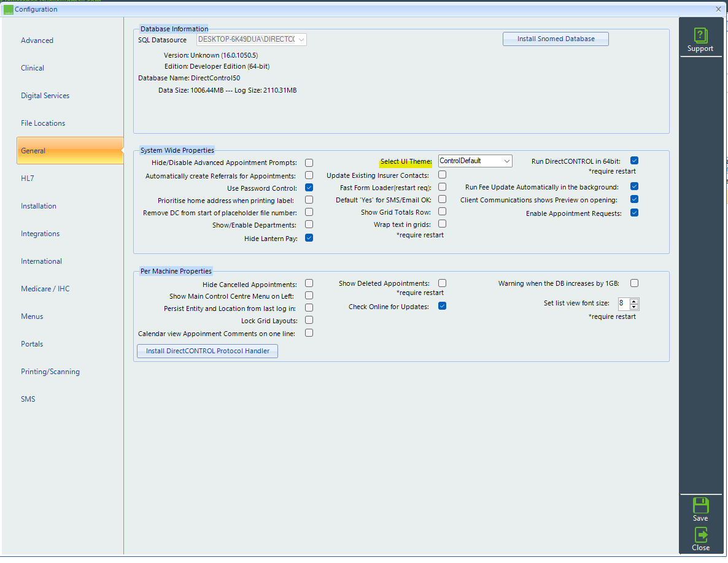Toggle Persist Entity and Location from last log in
This screenshot has height=563, width=728.
309,308
